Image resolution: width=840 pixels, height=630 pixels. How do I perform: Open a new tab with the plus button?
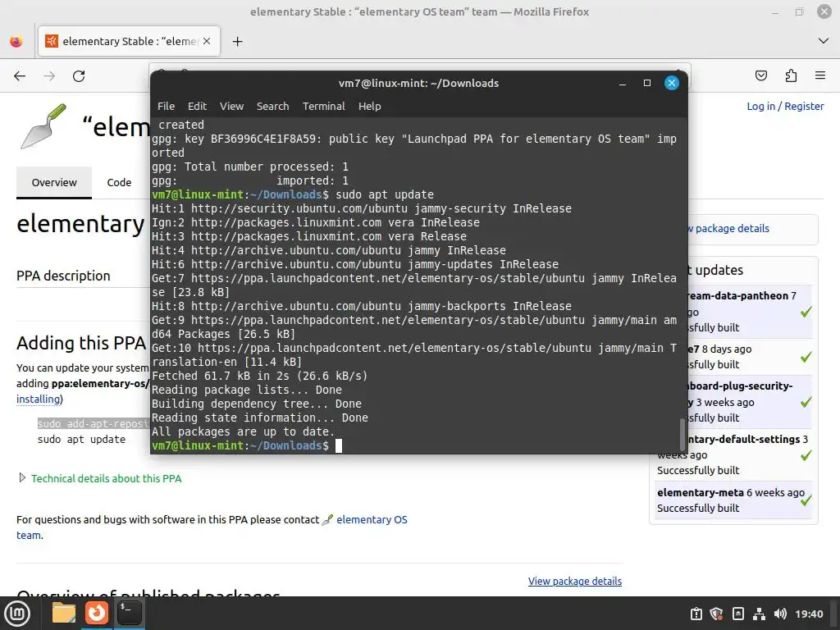tap(237, 41)
